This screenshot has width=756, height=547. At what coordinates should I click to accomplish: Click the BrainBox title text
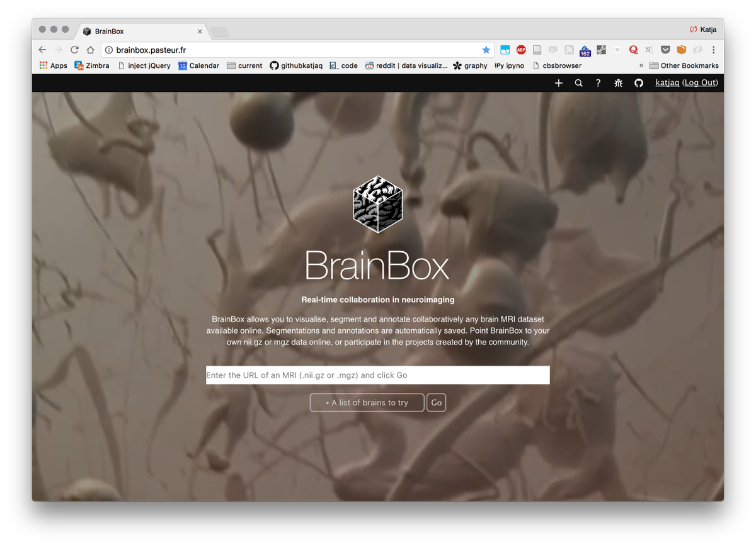click(377, 265)
